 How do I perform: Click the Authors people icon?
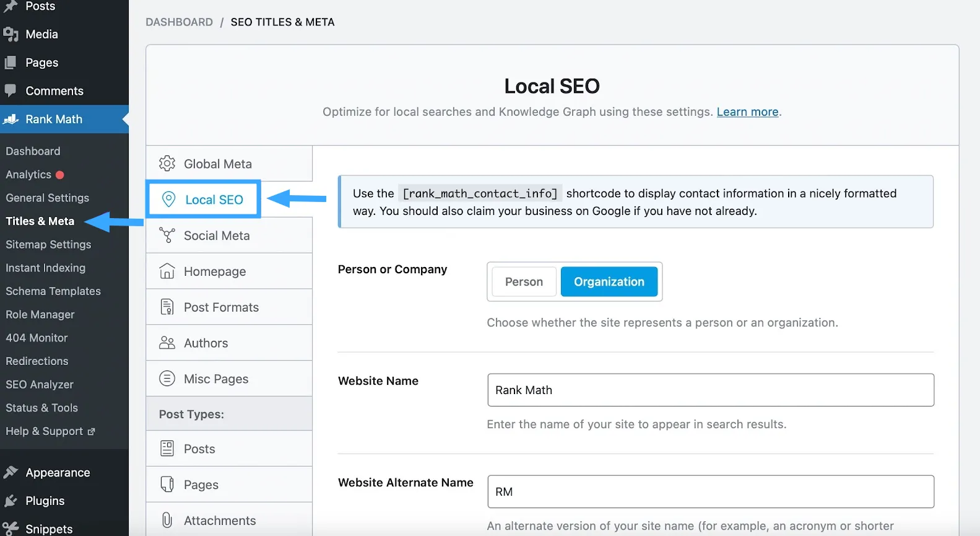point(167,343)
